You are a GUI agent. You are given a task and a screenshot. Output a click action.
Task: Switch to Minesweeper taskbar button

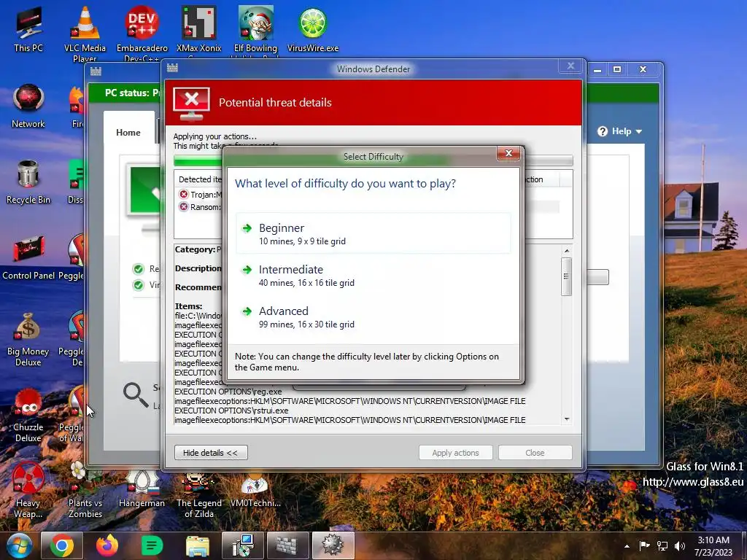(x=333, y=545)
